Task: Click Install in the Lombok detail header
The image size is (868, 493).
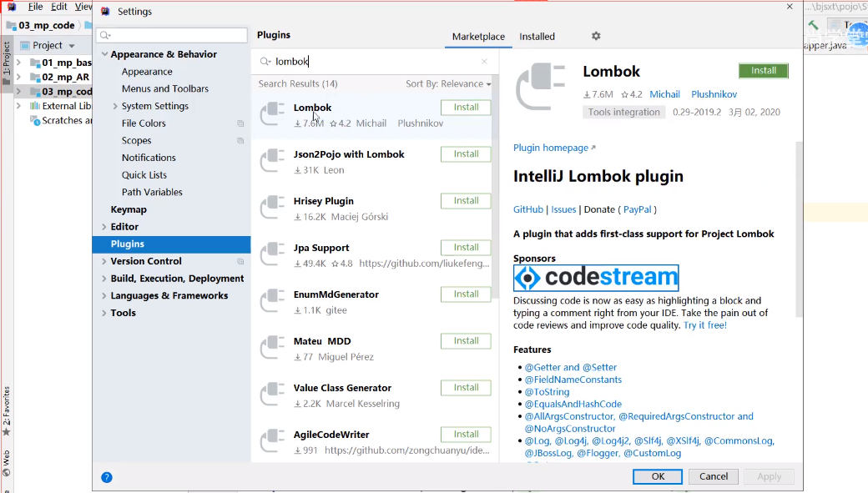Action: 764,71
